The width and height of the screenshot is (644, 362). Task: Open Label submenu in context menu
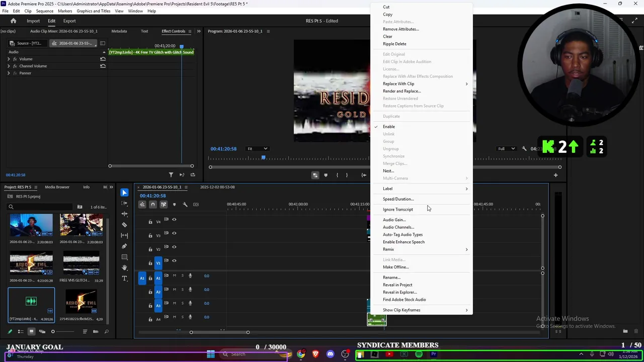point(422,189)
